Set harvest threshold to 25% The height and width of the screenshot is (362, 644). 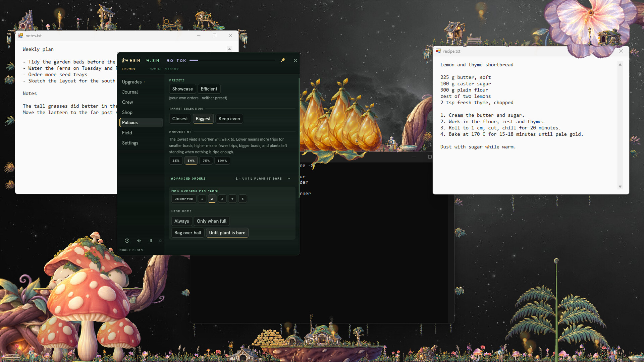176,161
